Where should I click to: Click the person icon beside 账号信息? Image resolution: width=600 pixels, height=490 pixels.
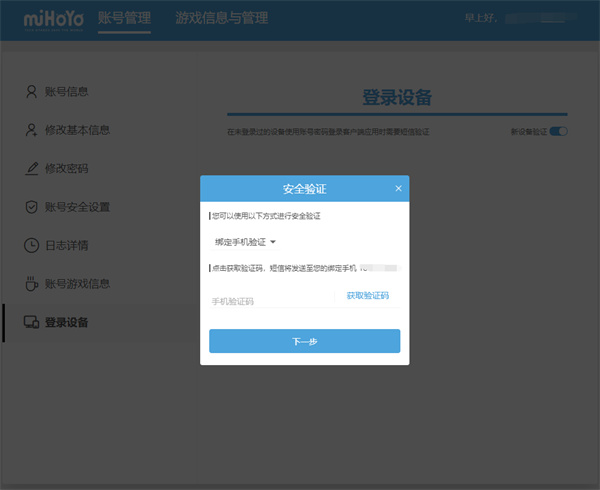[x=31, y=92]
